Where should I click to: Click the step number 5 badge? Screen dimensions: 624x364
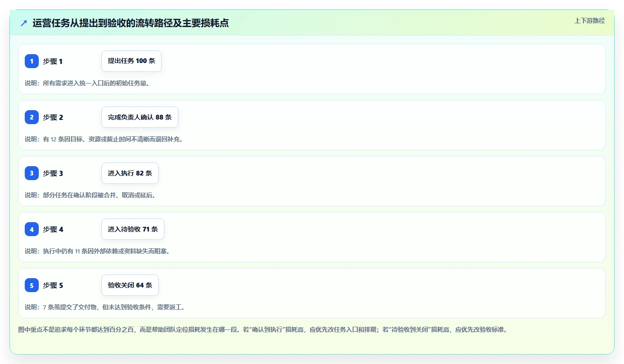(x=32, y=285)
